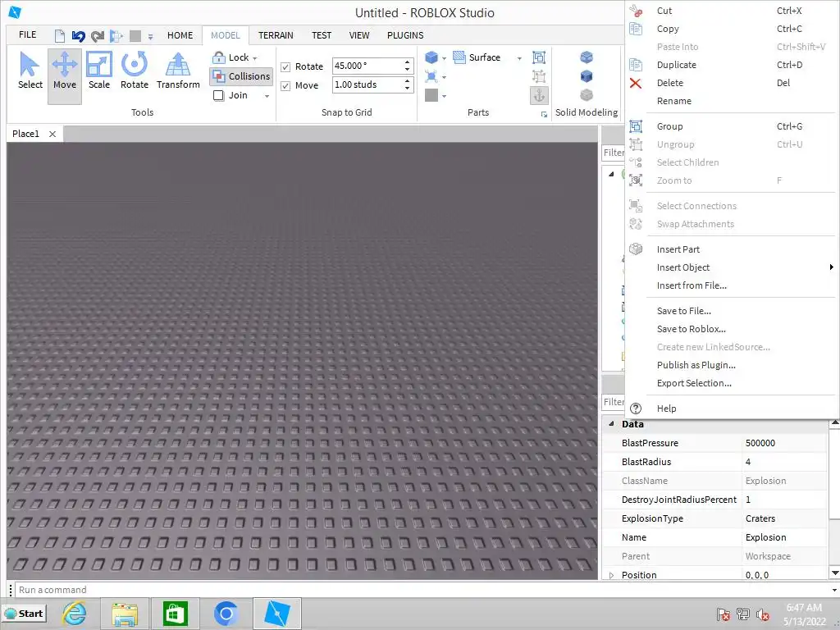Image resolution: width=840 pixels, height=630 pixels.
Task: Select Rename in the context menu
Action: pos(732,101)
